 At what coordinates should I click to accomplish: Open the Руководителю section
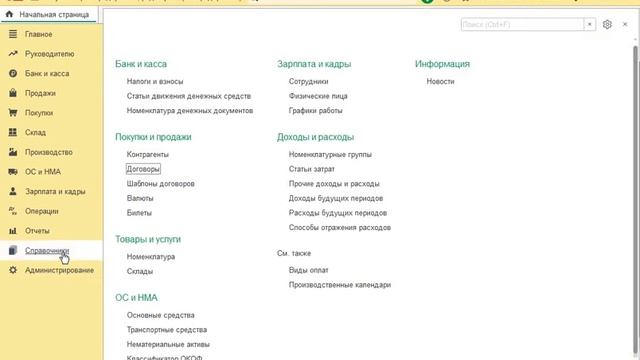click(50, 54)
